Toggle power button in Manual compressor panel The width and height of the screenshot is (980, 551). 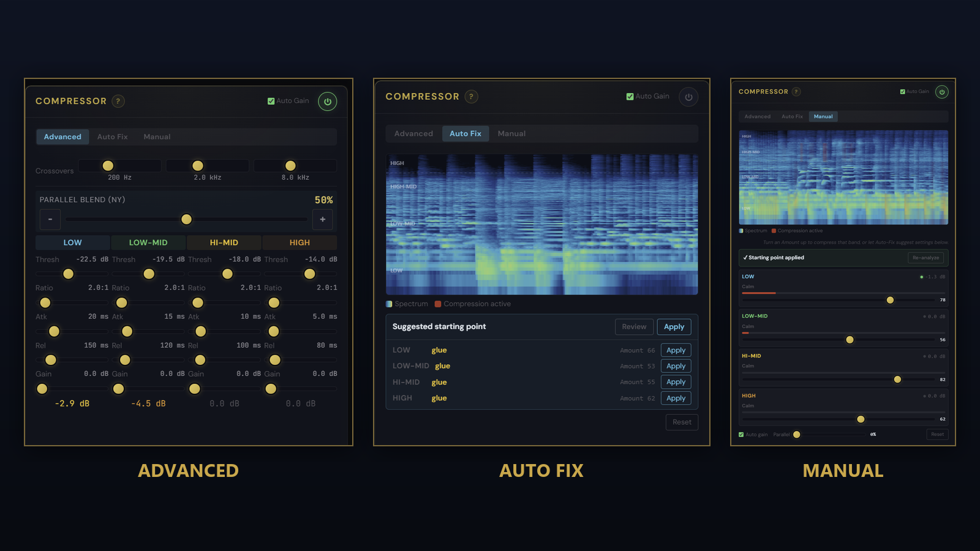coord(942,92)
